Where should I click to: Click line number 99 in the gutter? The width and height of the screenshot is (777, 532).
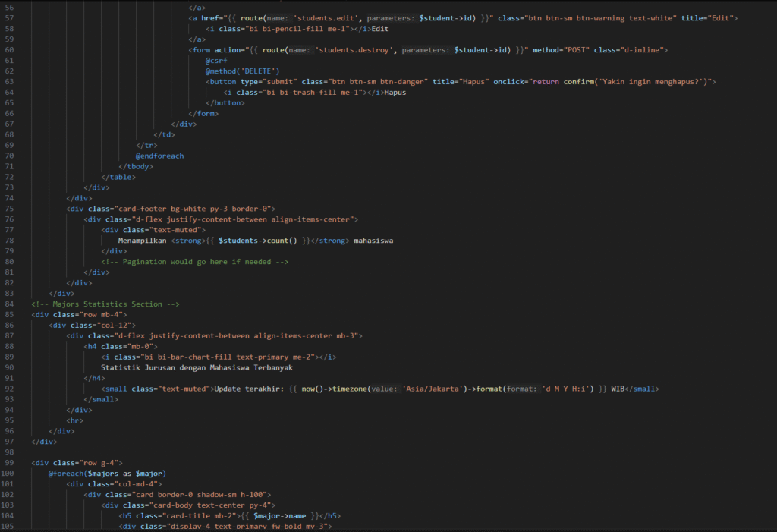9,462
